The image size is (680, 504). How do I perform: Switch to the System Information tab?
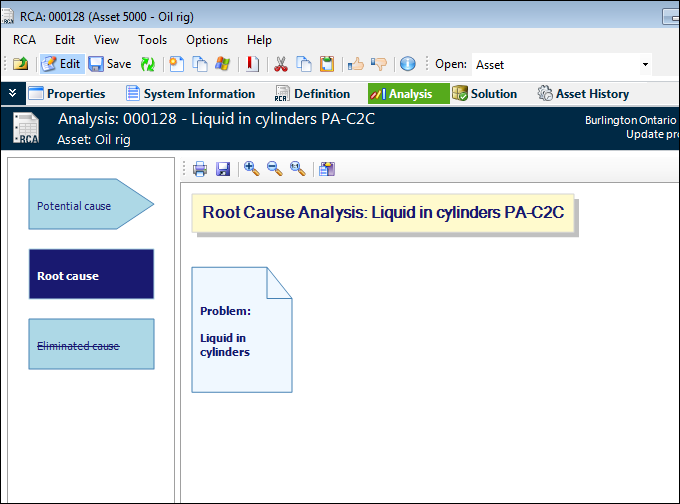point(190,94)
